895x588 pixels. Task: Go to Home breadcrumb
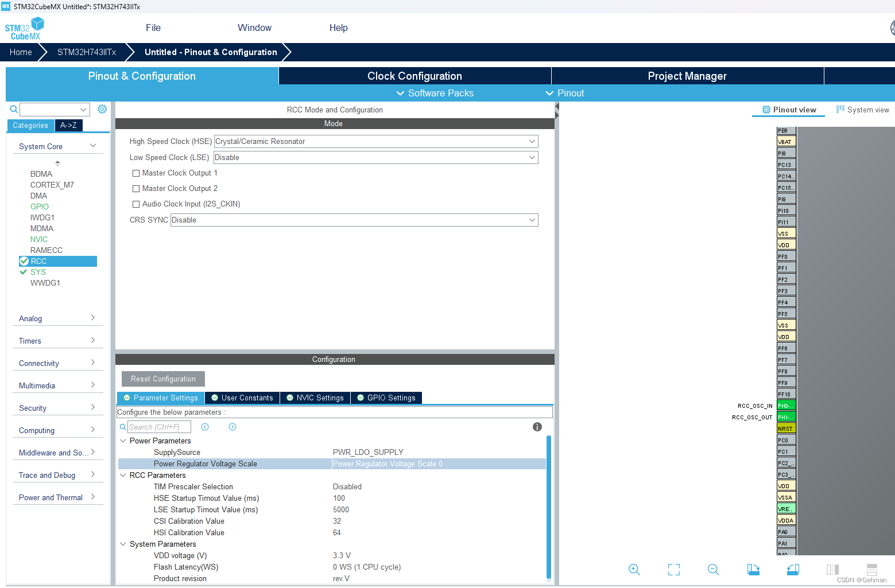click(21, 52)
